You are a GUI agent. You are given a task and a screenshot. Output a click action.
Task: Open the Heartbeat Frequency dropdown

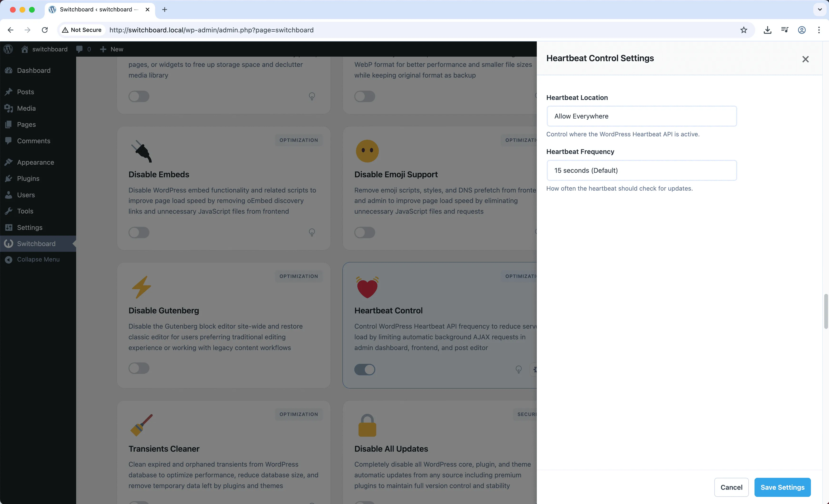point(641,170)
